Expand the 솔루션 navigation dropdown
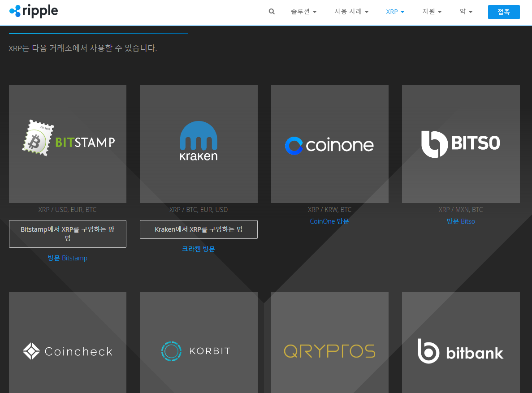 (x=303, y=12)
